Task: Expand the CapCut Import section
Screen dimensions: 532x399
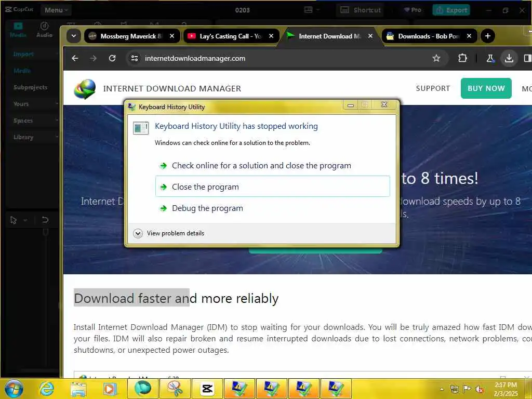Action: (x=33, y=54)
